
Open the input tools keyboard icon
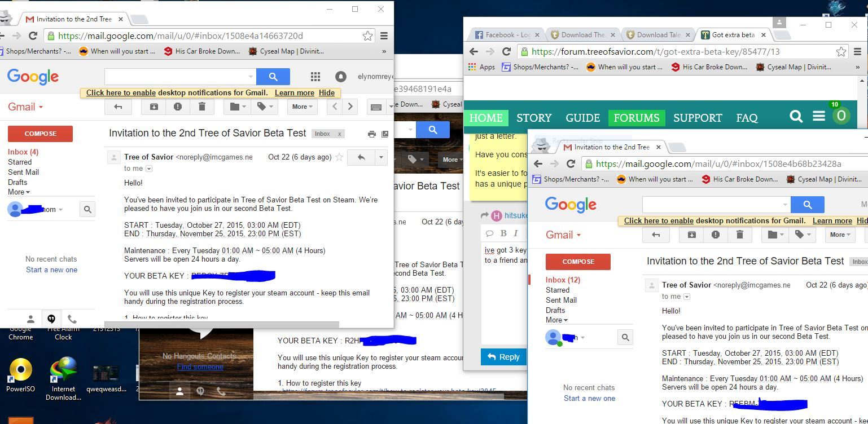pos(376,107)
